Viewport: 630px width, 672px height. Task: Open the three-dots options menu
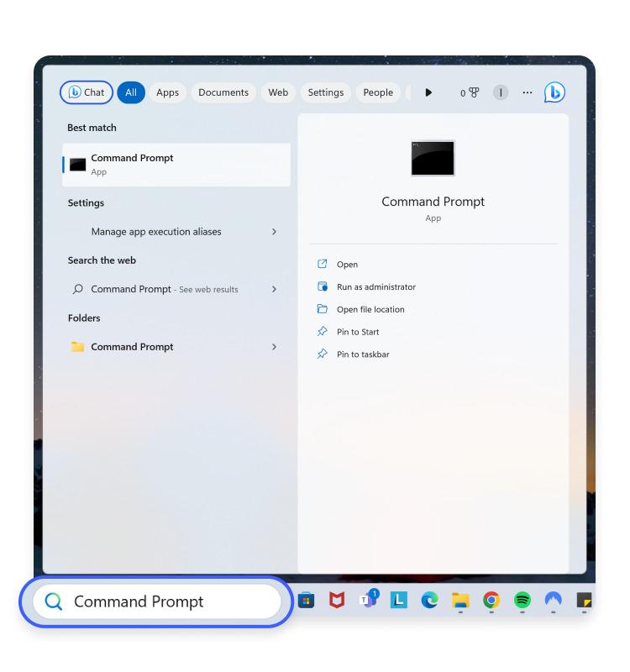(528, 92)
